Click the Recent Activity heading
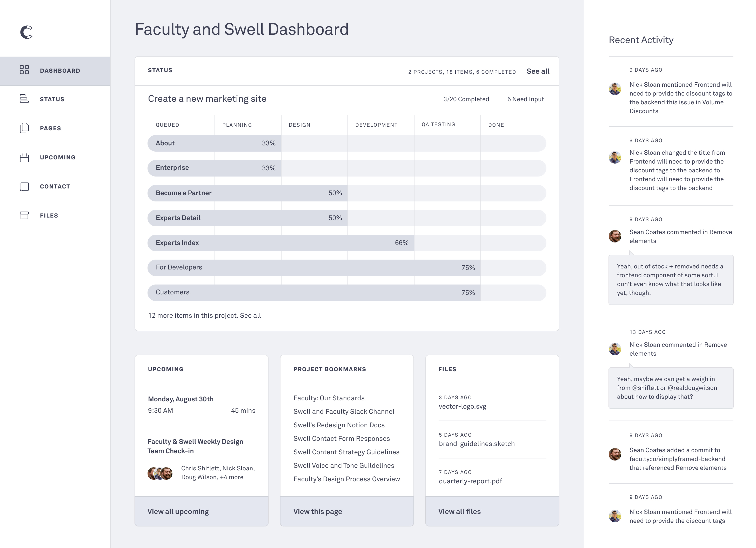756x548 pixels. 641,40
